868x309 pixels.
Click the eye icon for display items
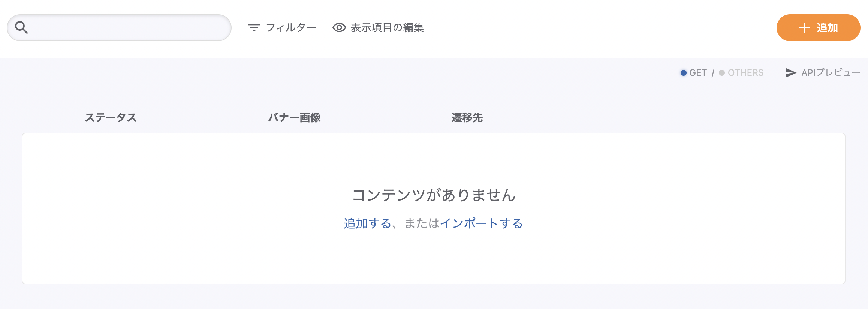pos(339,28)
